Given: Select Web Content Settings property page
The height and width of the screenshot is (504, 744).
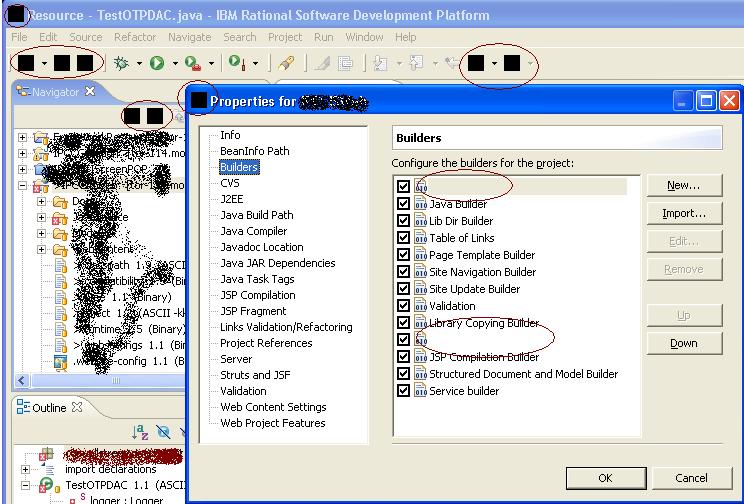Looking at the screenshot, I should point(273,407).
